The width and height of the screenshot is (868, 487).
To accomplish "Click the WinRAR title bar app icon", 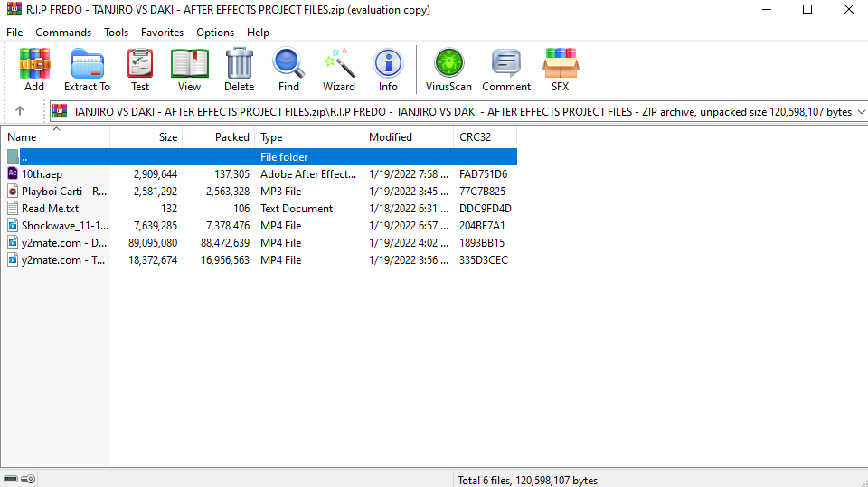I will [x=14, y=9].
